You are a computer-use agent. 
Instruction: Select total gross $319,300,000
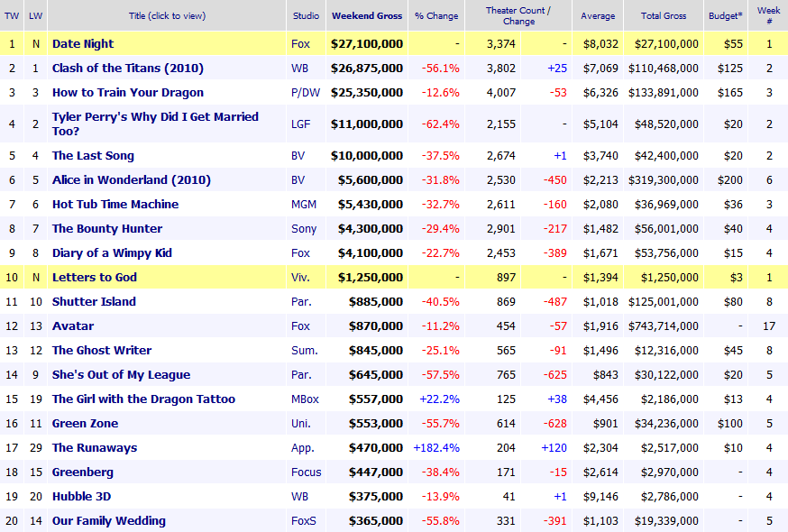[x=664, y=180]
